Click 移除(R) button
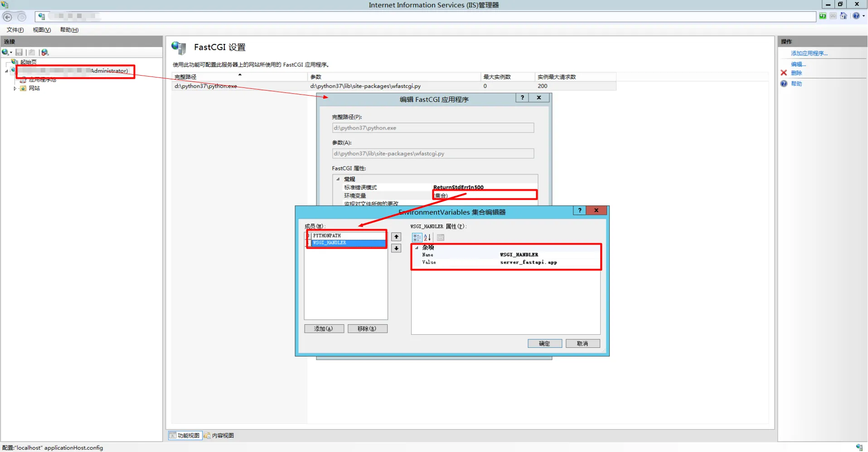 point(367,329)
